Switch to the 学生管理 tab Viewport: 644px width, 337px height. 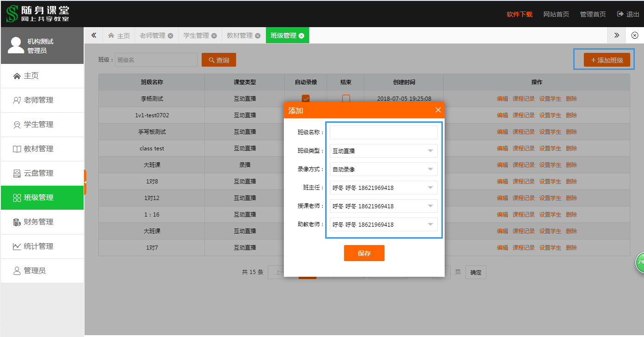[x=196, y=35]
